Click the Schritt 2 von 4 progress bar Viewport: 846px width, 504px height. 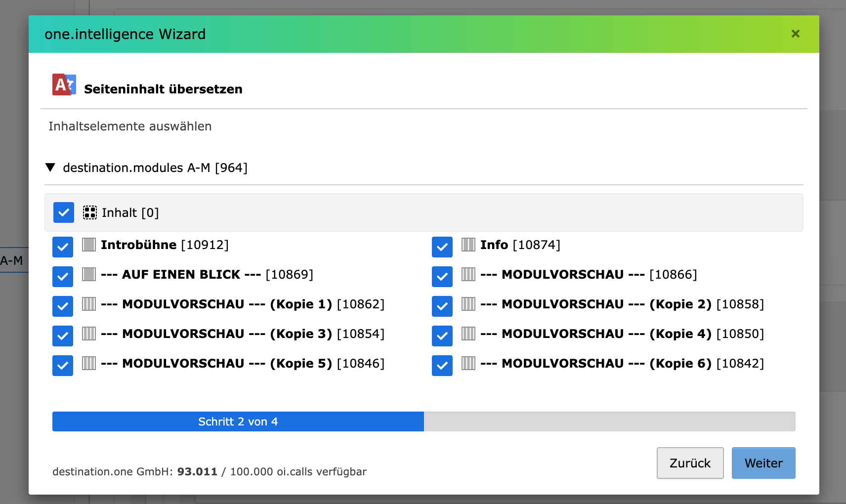click(x=423, y=421)
